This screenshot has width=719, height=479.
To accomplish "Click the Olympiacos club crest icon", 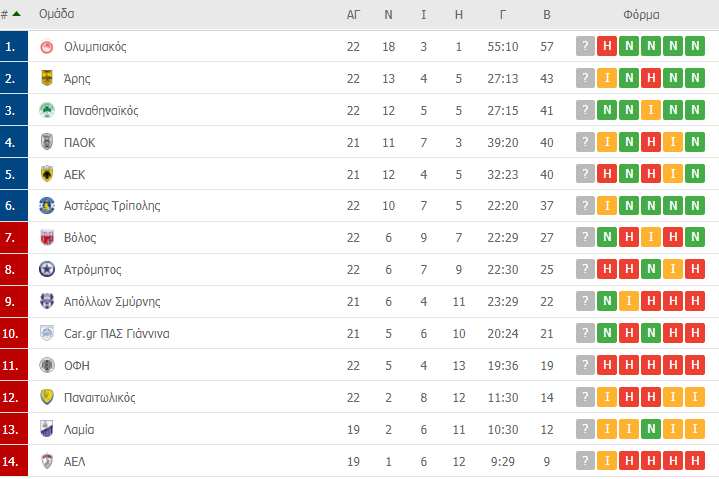I will [x=46, y=47].
